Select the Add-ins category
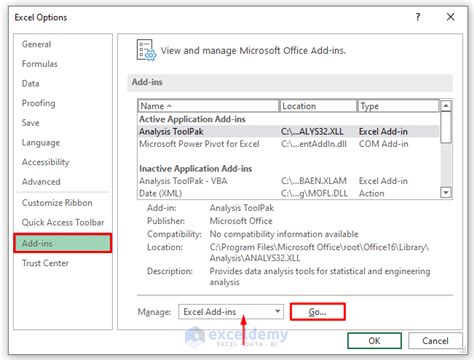The image size is (474, 360). click(63, 243)
